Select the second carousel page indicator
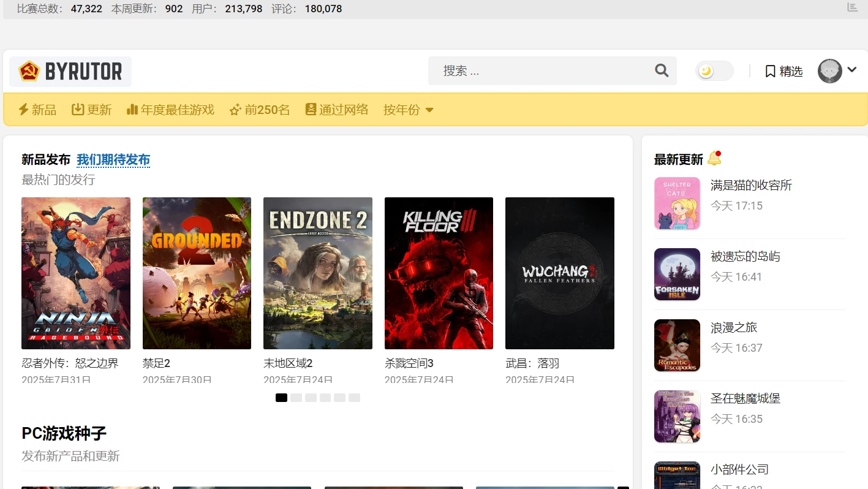Screen dimensions: 868x489 (x=296, y=398)
